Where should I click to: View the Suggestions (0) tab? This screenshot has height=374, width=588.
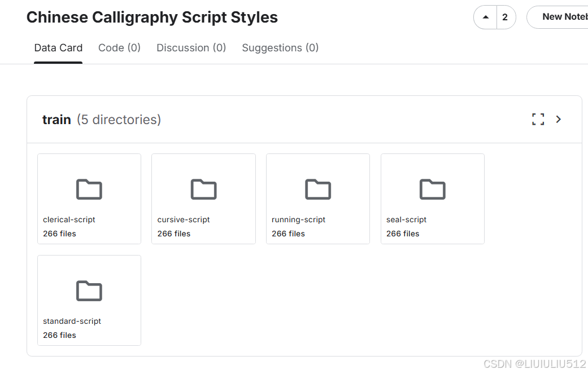(x=280, y=48)
